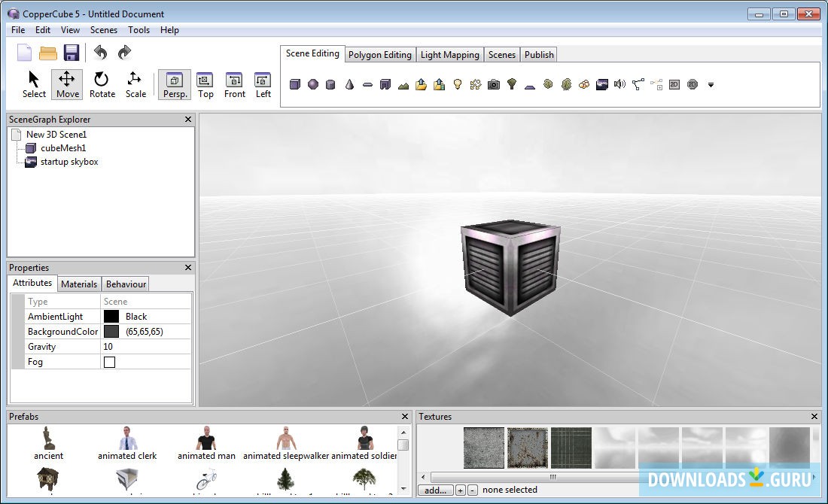828x504 pixels.
Task: Switch viewport to Top view
Action: (x=205, y=84)
